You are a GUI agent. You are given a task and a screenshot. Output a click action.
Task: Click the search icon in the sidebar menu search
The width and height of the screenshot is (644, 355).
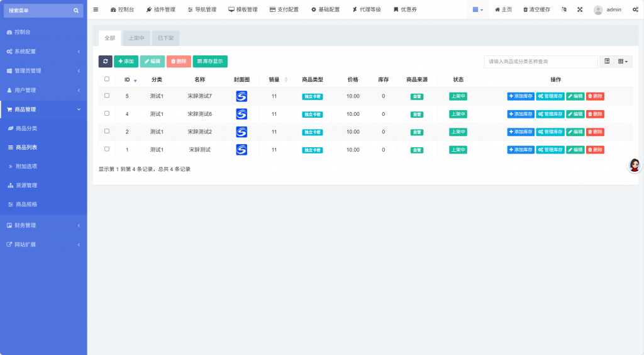tap(76, 10)
